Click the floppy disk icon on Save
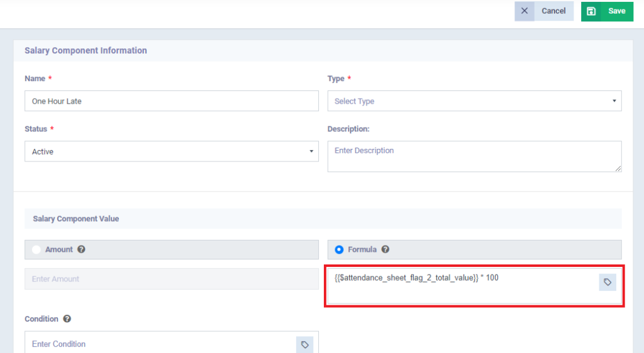Screen dimensions: 644x353 [x=591, y=11]
